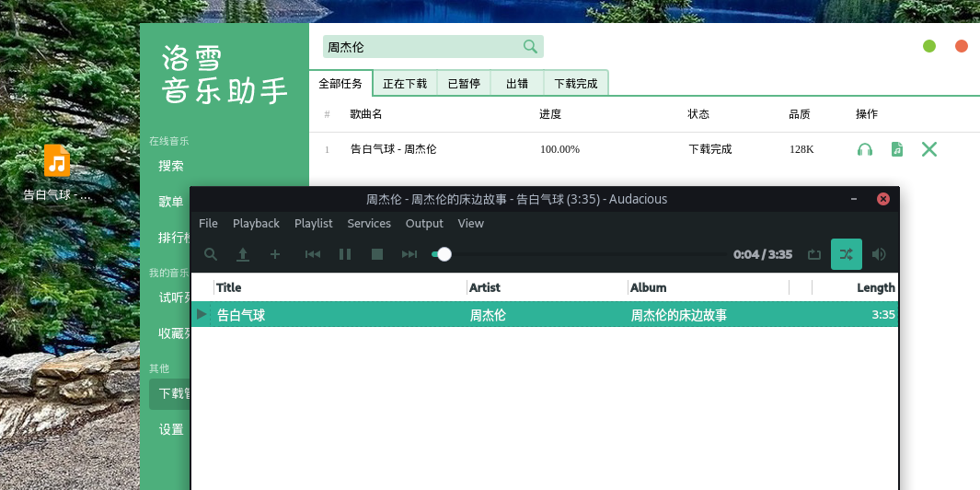Image resolution: width=980 pixels, height=490 pixels.
Task: Toggle repeat mode in Audacious
Action: pos(813,254)
